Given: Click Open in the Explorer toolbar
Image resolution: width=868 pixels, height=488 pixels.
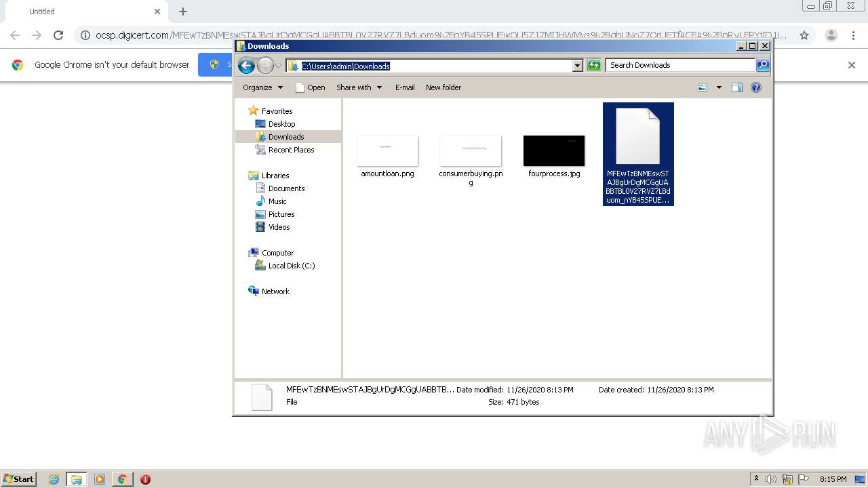Looking at the screenshot, I should [x=311, y=87].
